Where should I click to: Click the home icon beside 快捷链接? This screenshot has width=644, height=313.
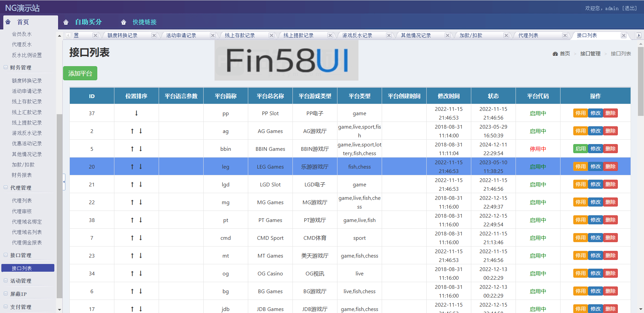pos(123,22)
